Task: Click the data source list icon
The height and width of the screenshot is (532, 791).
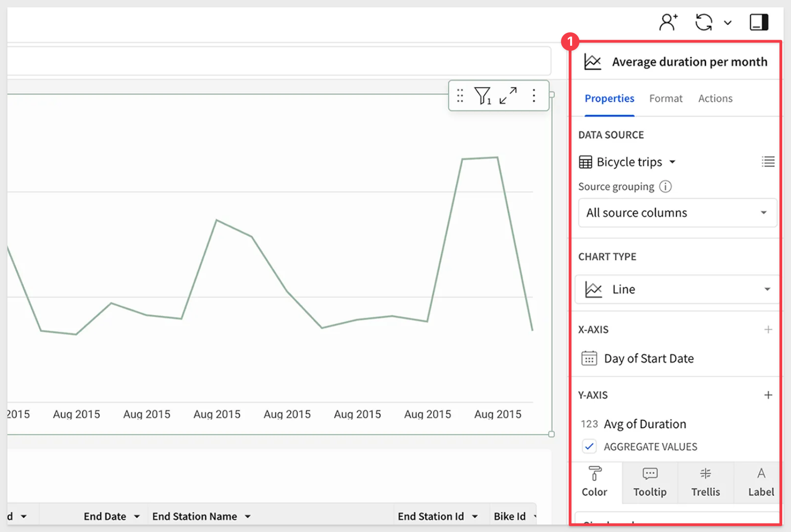Action: [x=768, y=162]
